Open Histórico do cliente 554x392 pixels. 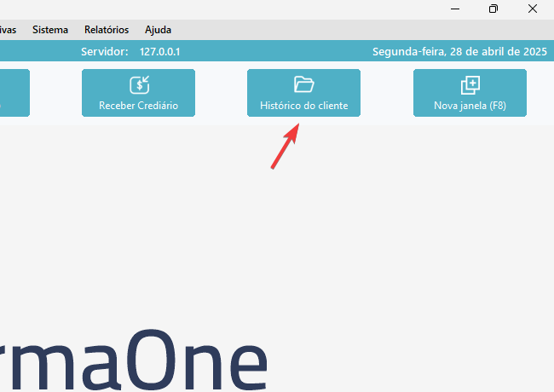tap(304, 93)
